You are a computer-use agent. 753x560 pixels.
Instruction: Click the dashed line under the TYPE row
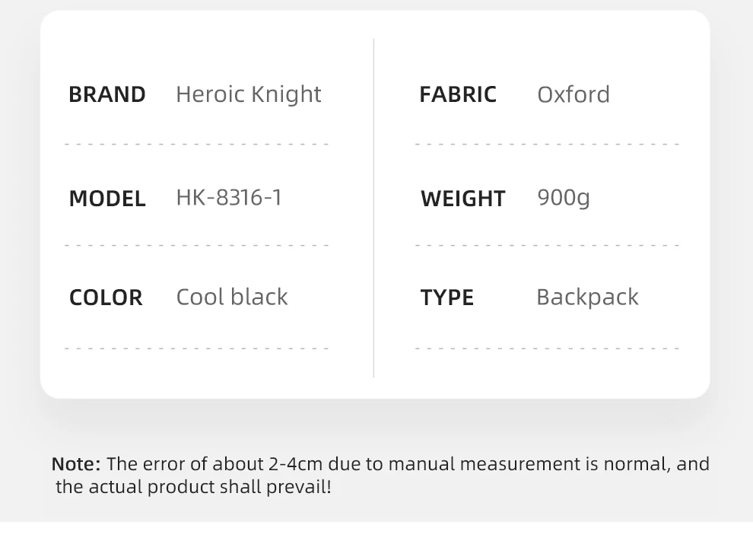tap(547, 348)
